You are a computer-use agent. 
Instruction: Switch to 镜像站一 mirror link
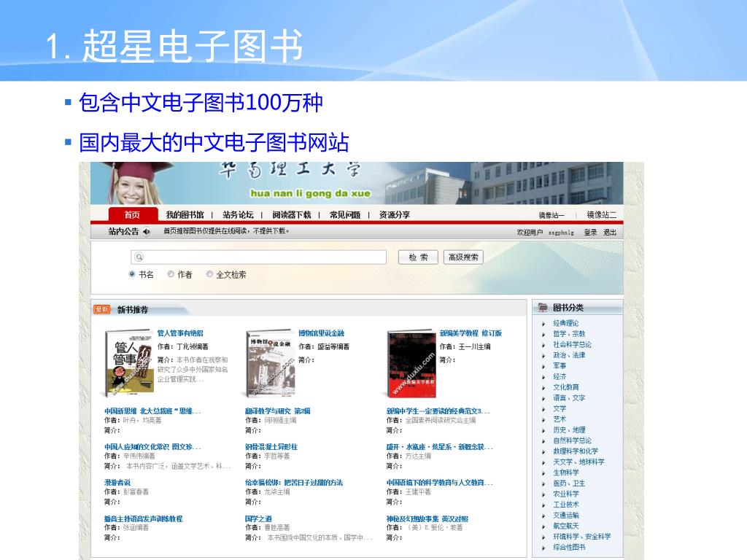pos(551,215)
